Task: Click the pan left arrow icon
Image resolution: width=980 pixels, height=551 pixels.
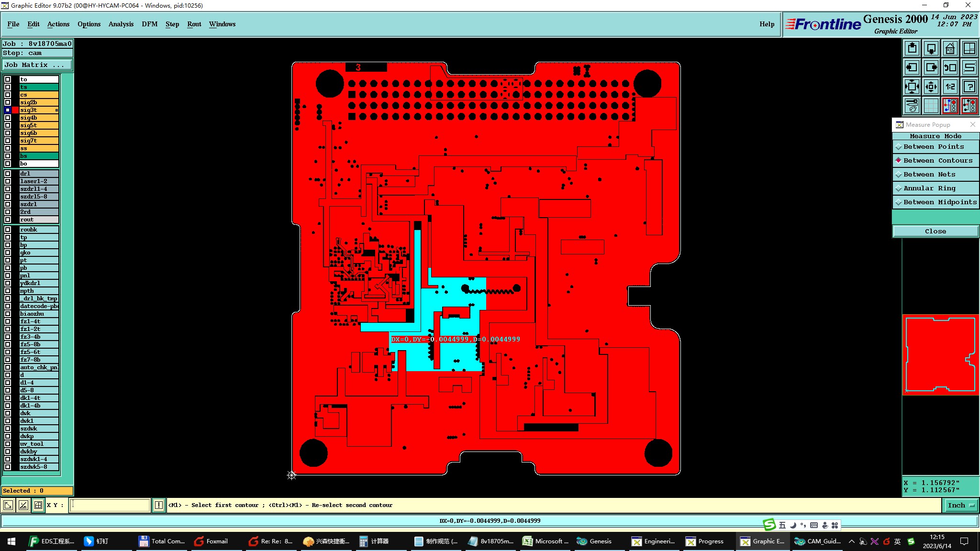Action: coord(912,67)
